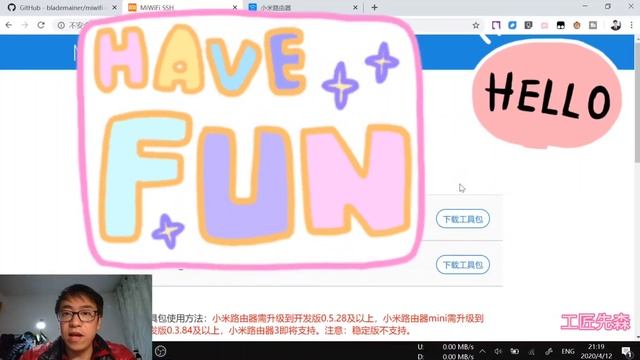Open the Windows notification center
640x360 pixels.
click(x=627, y=351)
